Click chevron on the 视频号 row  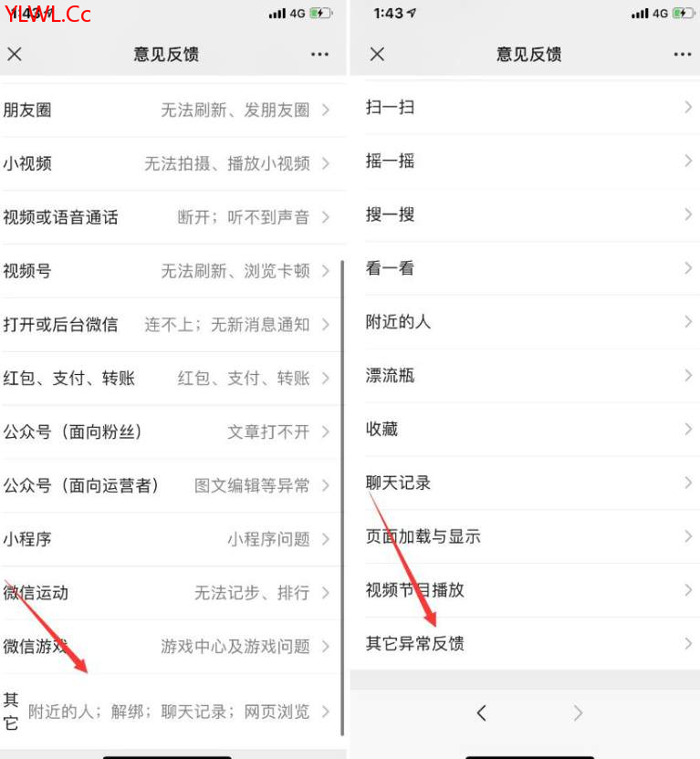tap(326, 271)
